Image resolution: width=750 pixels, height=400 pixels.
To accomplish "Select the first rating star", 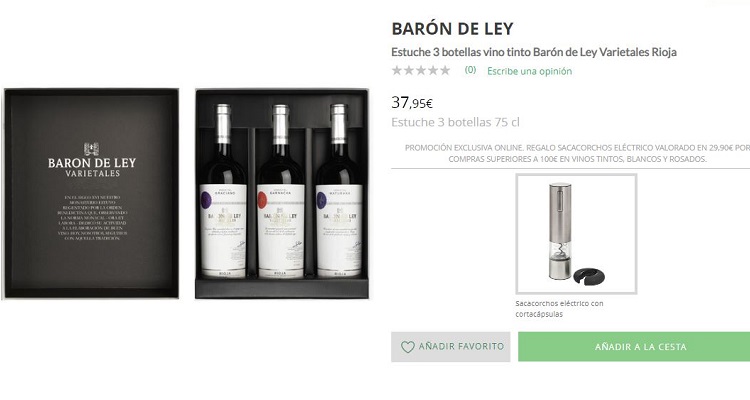I will coord(397,70).
